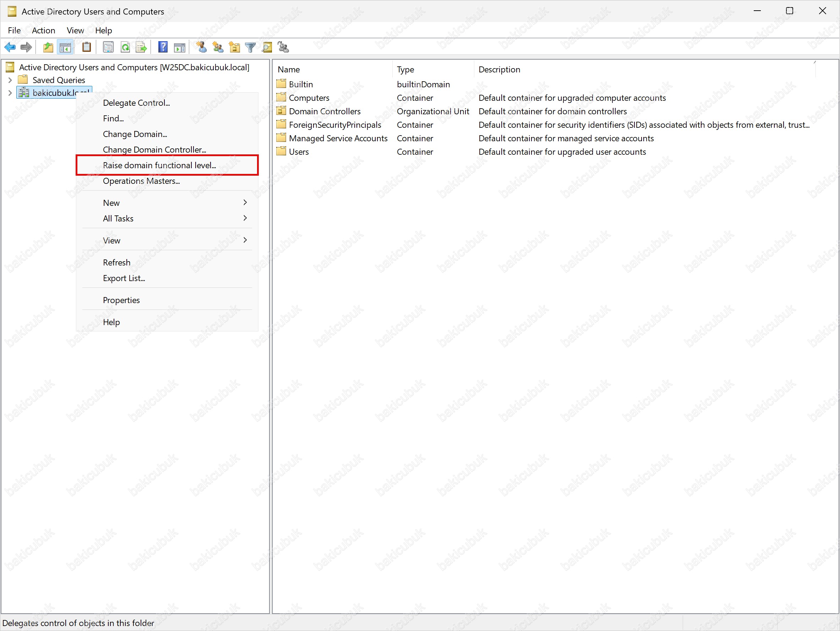Open Properties via toolbar icon
Screen dimensions: 840x631
[x=108, y=48]
